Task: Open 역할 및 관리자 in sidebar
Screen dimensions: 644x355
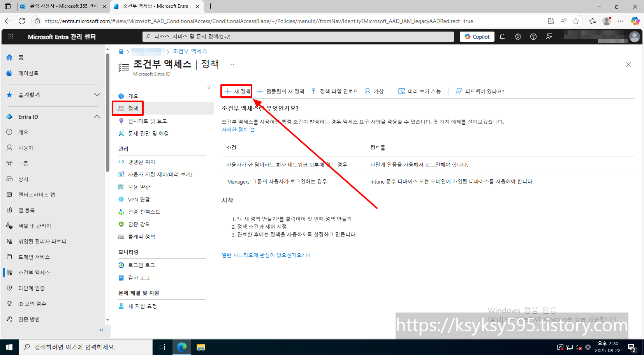Action: [35, 226]
